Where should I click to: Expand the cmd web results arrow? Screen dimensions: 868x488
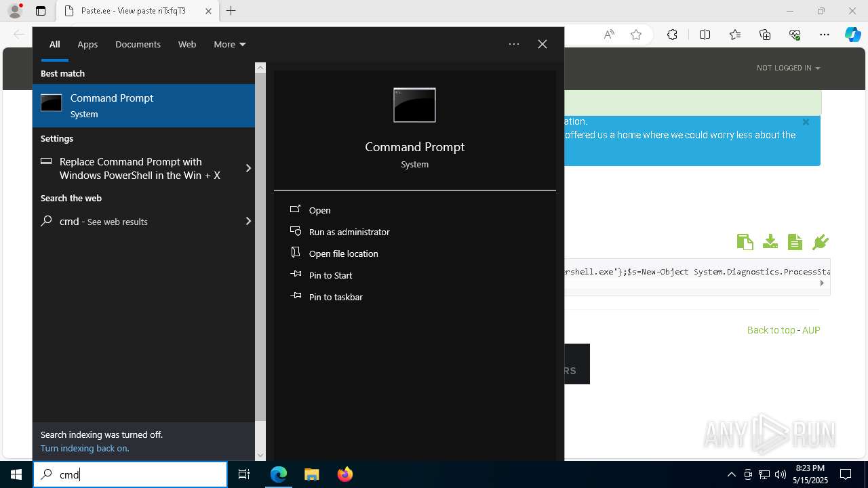(x=248, y=221)
